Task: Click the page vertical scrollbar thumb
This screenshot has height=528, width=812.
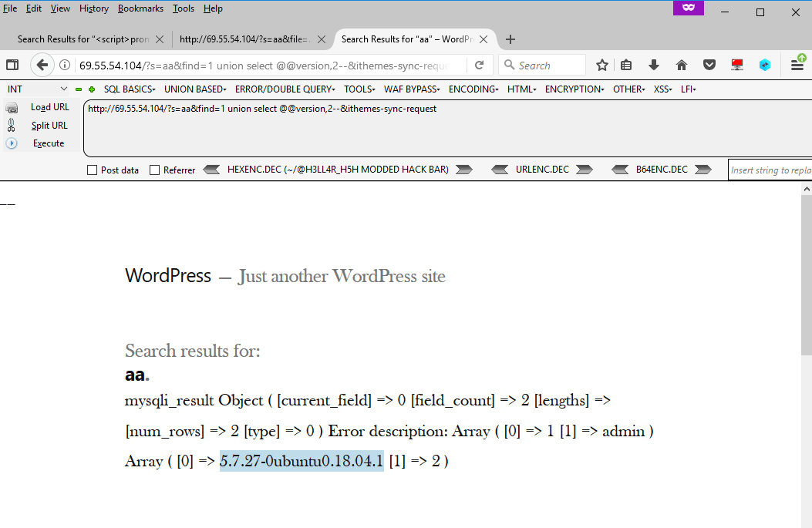Action: coord(807,274)
